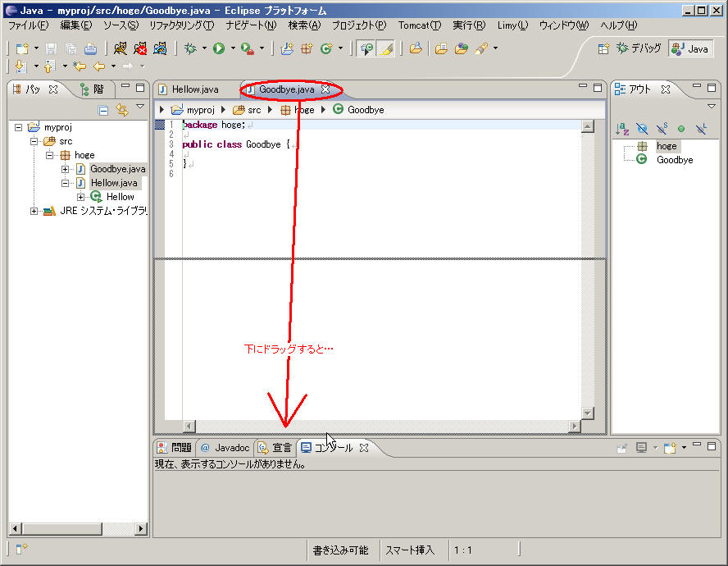Expand Goodbye.java in the package tree
Screen dimensions: 728x566
point(66,169)
